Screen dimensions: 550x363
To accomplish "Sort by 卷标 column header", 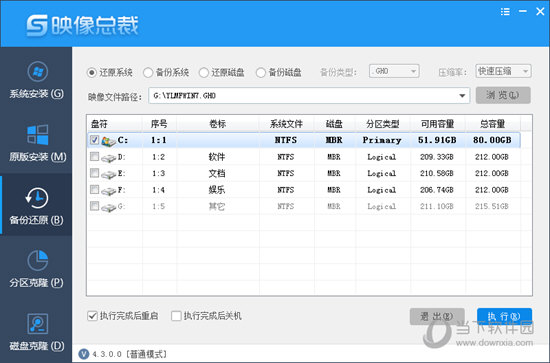I will [218, 124].
